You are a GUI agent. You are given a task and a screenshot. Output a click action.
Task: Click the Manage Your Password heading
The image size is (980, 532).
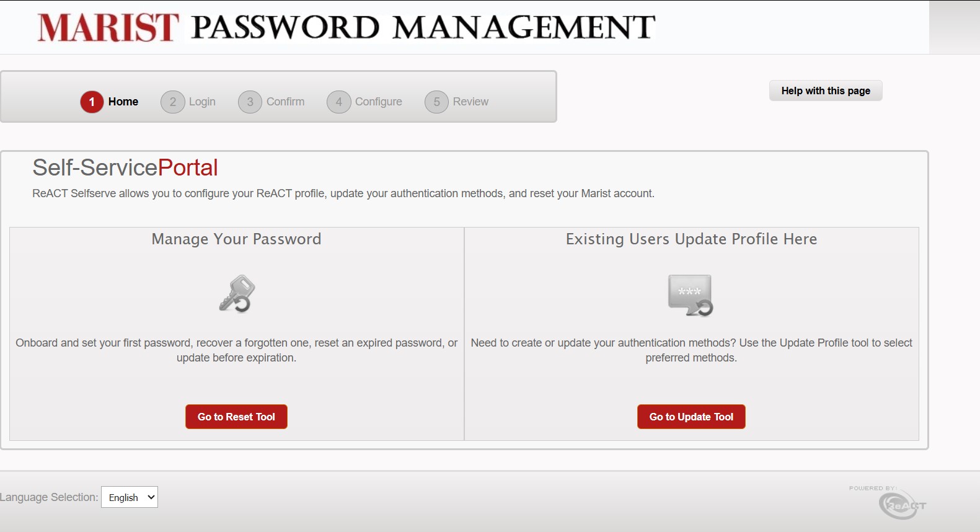(236, 239)
